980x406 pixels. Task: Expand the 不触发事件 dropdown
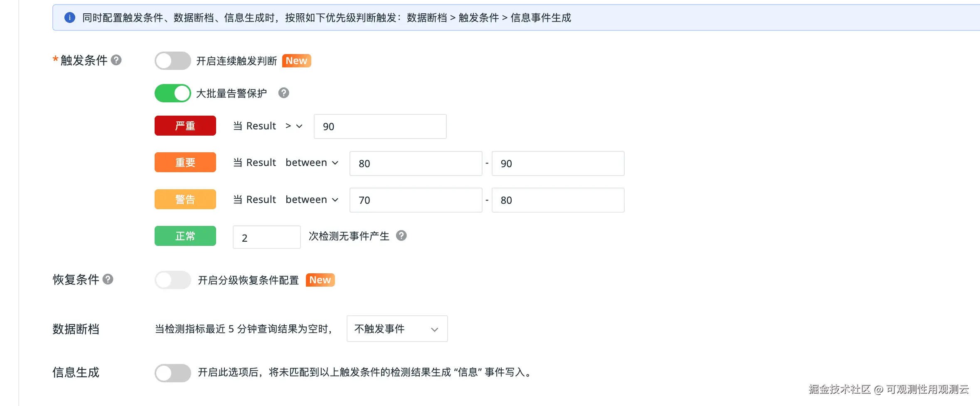tap(397, 329)
